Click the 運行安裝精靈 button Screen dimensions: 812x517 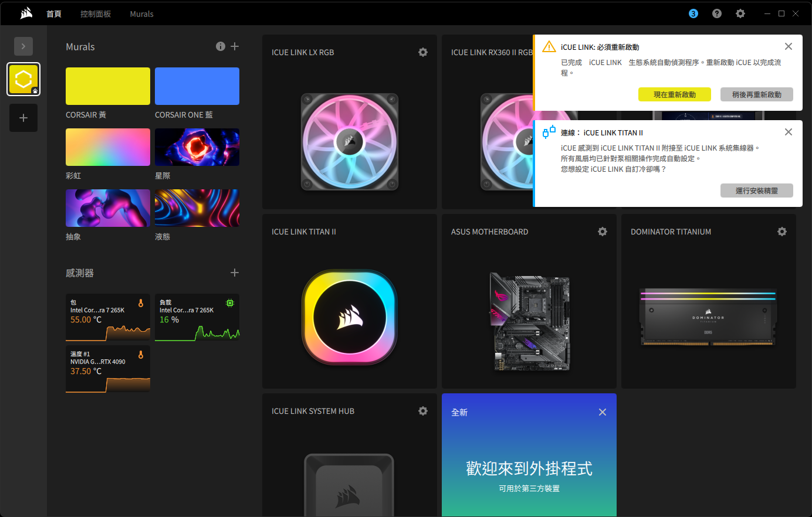tap(757, 191)
